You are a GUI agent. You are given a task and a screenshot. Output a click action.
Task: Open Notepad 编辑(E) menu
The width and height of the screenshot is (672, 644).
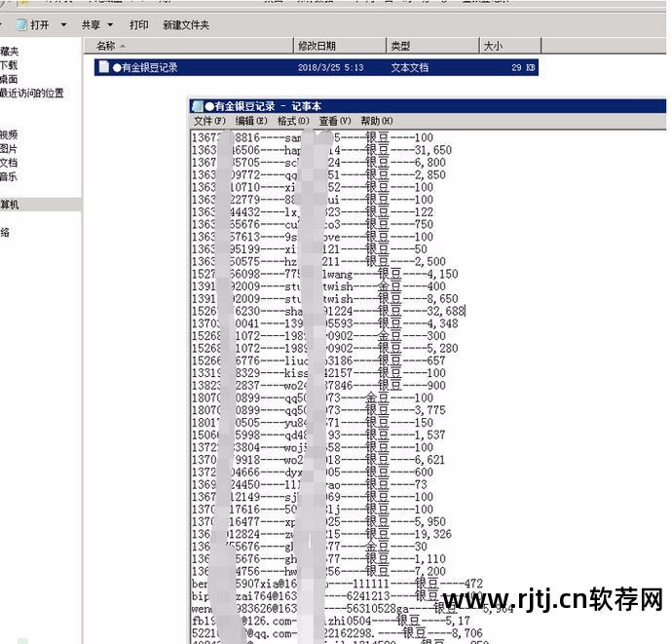[x=251, y=121]
